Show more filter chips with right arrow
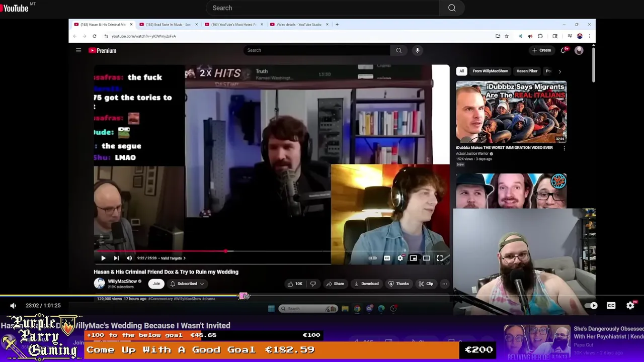 click(559, 71)
